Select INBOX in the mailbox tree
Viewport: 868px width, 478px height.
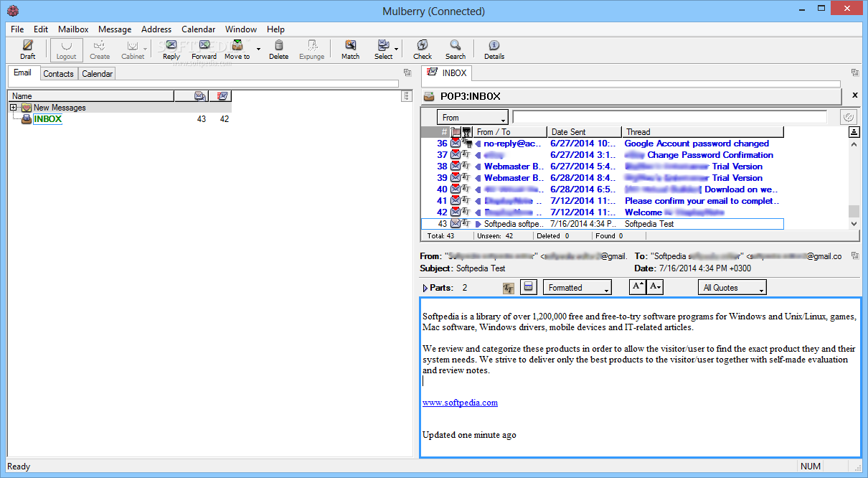tap(47, 119)
